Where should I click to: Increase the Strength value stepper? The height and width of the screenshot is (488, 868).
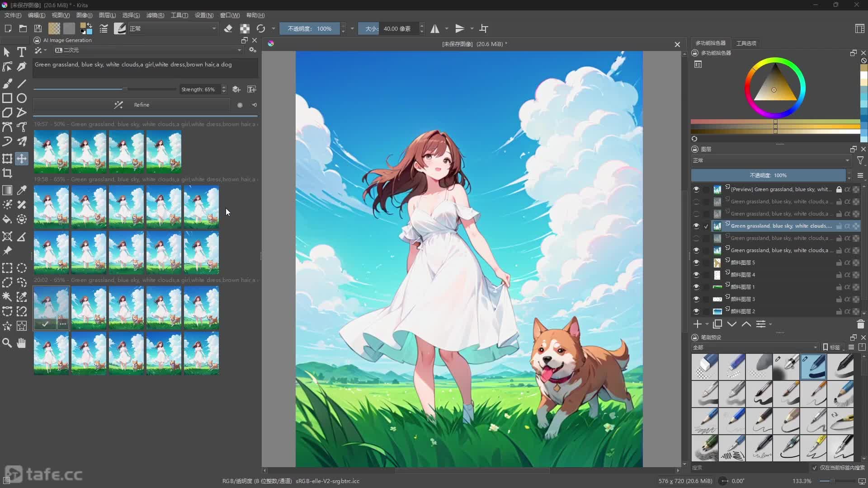[x=224, y=87]
